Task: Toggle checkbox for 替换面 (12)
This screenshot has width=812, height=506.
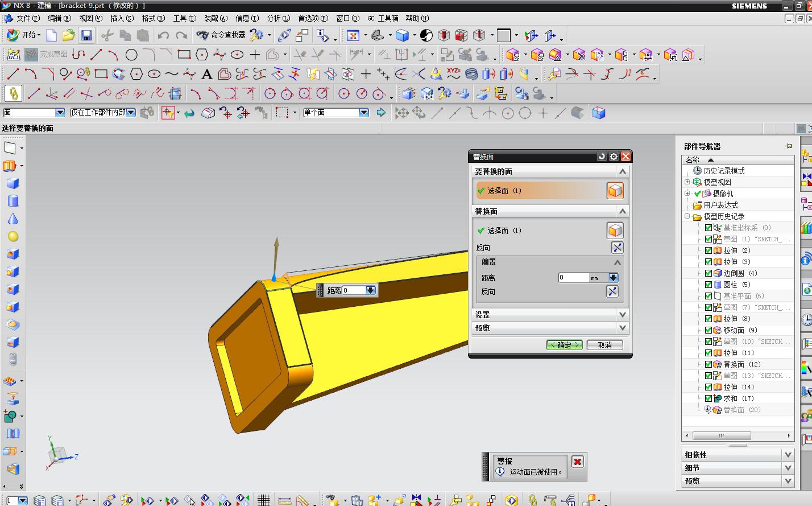Action: [709, 364]
